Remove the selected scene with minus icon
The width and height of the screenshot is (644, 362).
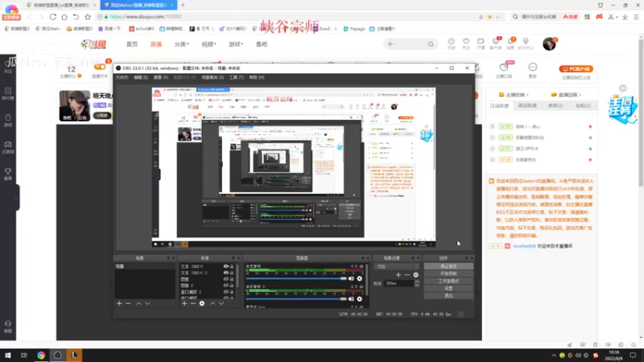(x=128, y=304)
